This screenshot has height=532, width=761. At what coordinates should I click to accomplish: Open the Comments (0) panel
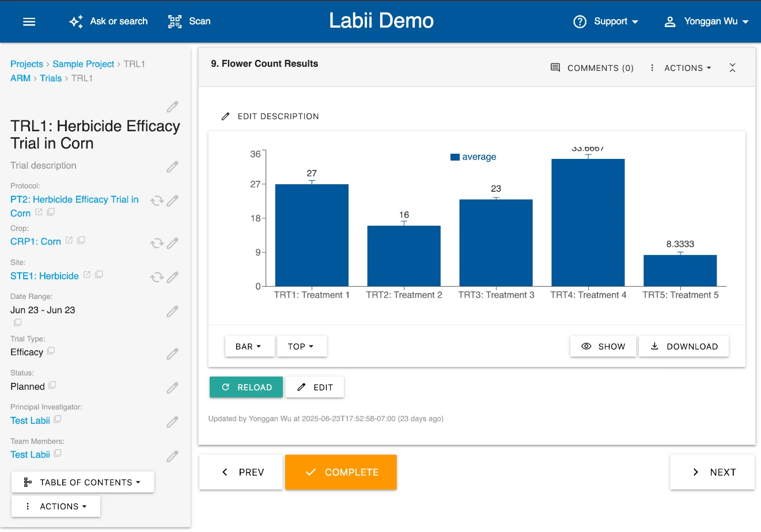point(592,68)
